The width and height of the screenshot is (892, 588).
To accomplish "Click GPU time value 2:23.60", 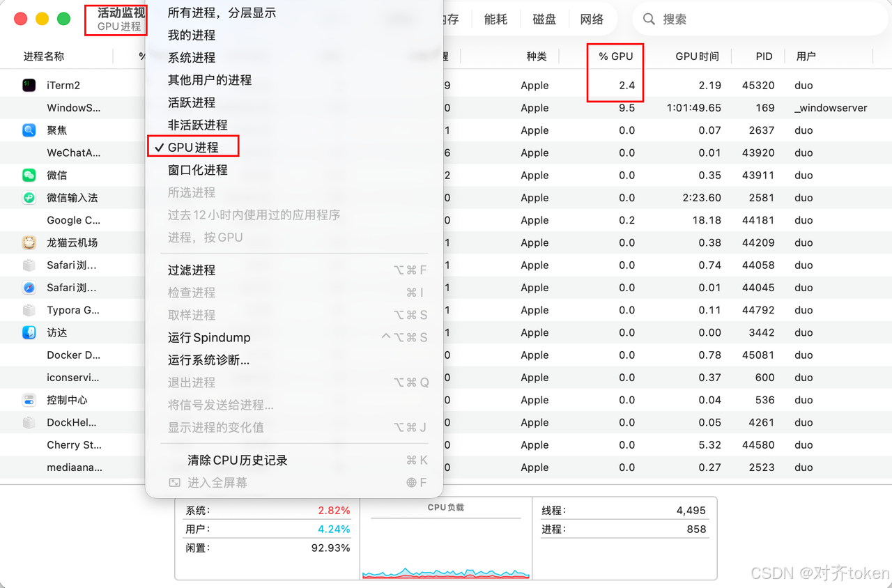I will [x=702, y=198].
